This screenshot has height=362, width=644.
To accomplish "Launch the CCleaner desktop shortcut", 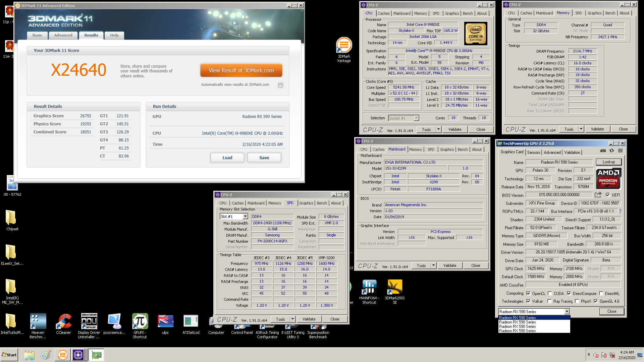I will [63, 324].
